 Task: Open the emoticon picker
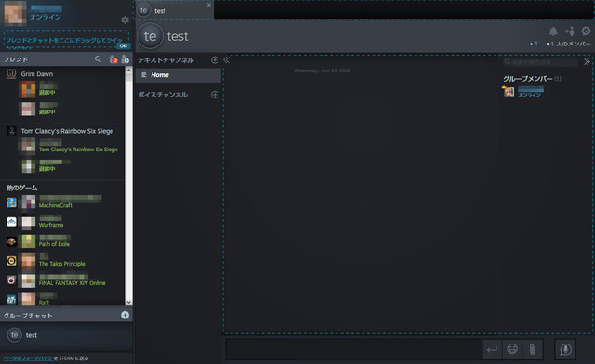pyautogui.click(x=512, y=349)
